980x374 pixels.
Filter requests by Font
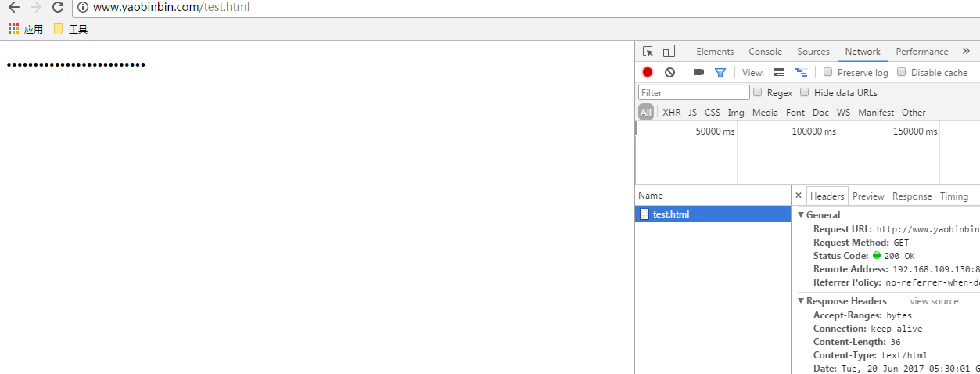(795, 113)
